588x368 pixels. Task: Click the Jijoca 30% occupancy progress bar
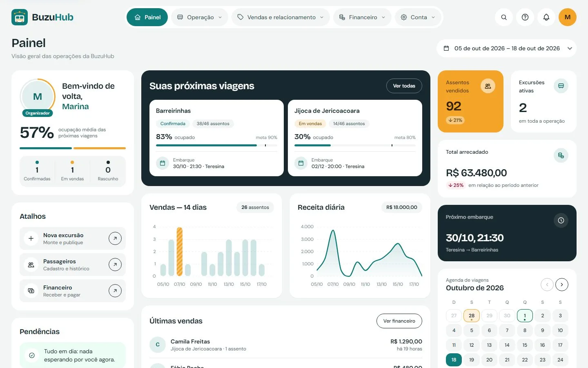355,145
